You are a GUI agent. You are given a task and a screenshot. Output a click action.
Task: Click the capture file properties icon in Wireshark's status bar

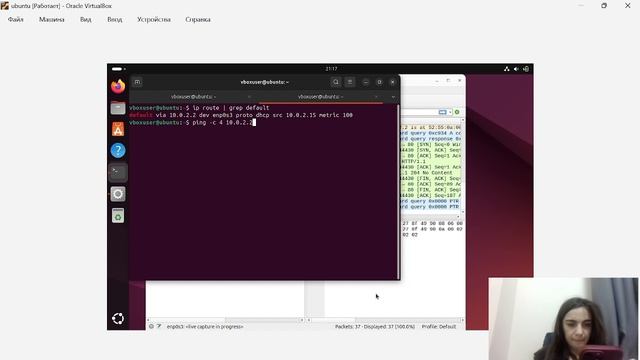(159, 327)
